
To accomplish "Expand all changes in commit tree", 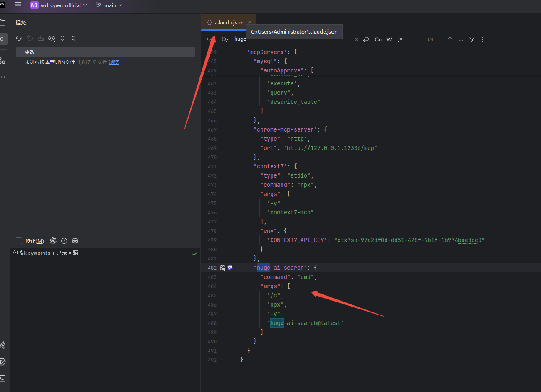I will pyautogui.click(x=62, y=38).
